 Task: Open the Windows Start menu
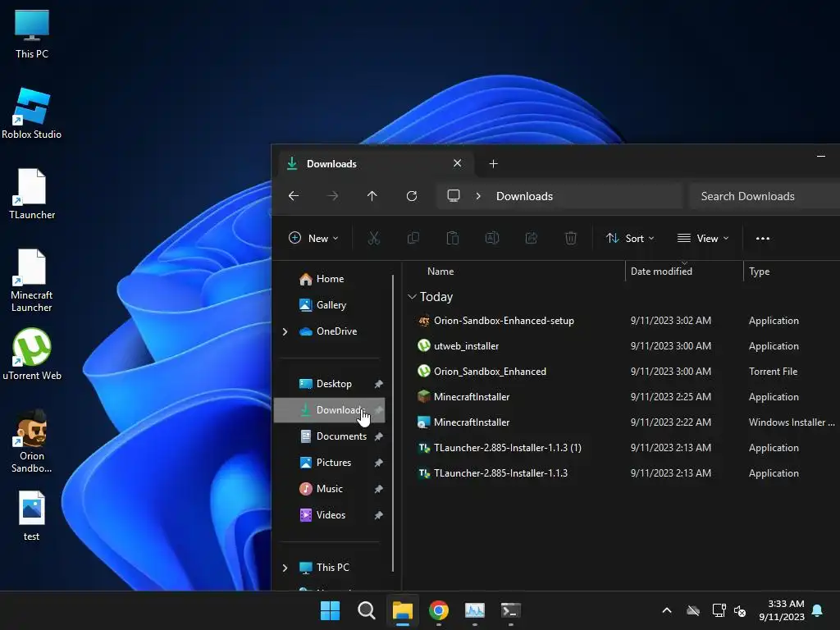point(330,610)
